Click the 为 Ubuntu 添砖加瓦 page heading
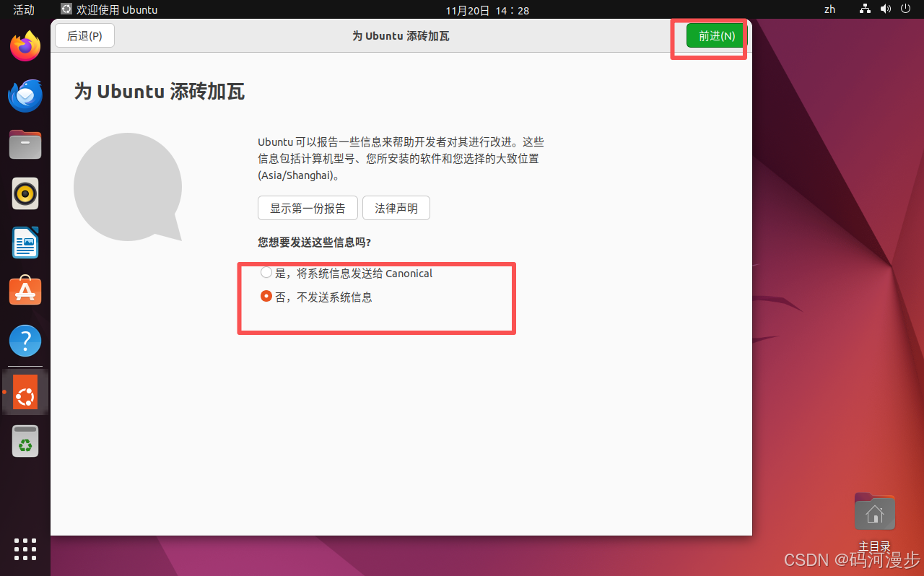This screenshot has height=576, width=924. 160,92
